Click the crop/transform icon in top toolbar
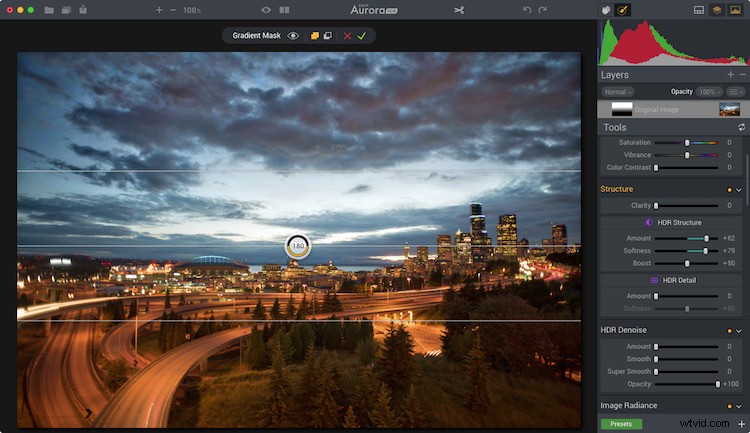This screenshot has width=750, height=433. click(459, 10)
